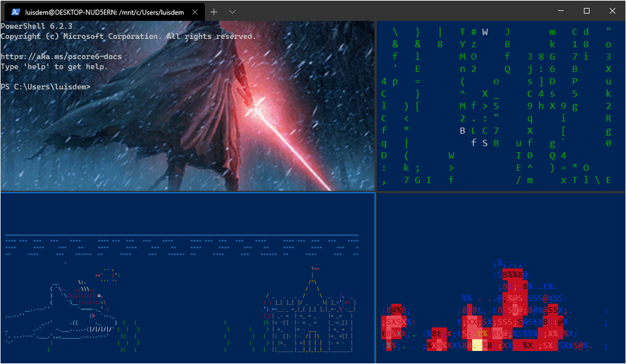This screenshot has height=364, width=626.
Task: Focus the ASCII aquarium pane
Action: pos(187,278)
